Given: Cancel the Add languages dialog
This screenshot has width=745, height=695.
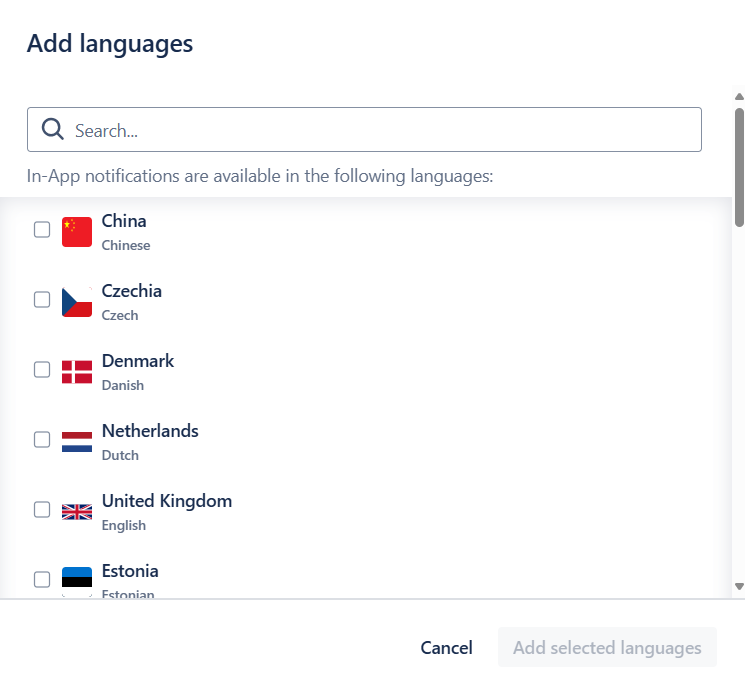Looking at the screenshot, I should click(447, 647).
